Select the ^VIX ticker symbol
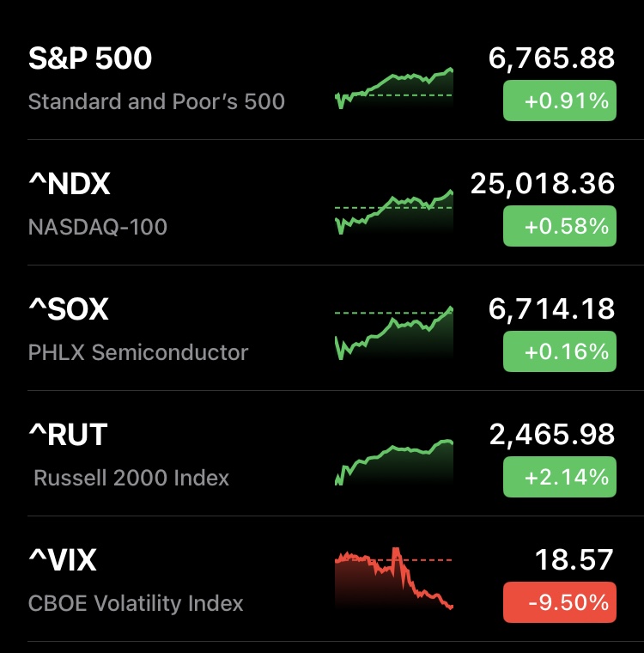Image resolution: width=644 pixels, height=653 pixels. 63,560
